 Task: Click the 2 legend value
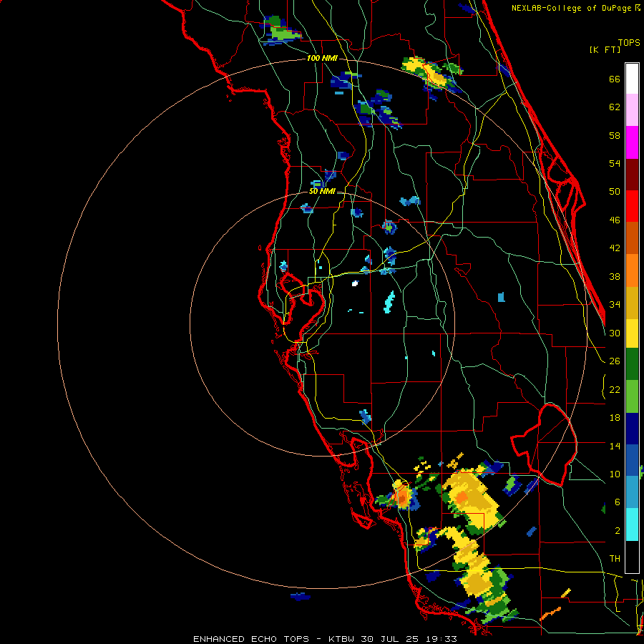click(x=617, y=531)
